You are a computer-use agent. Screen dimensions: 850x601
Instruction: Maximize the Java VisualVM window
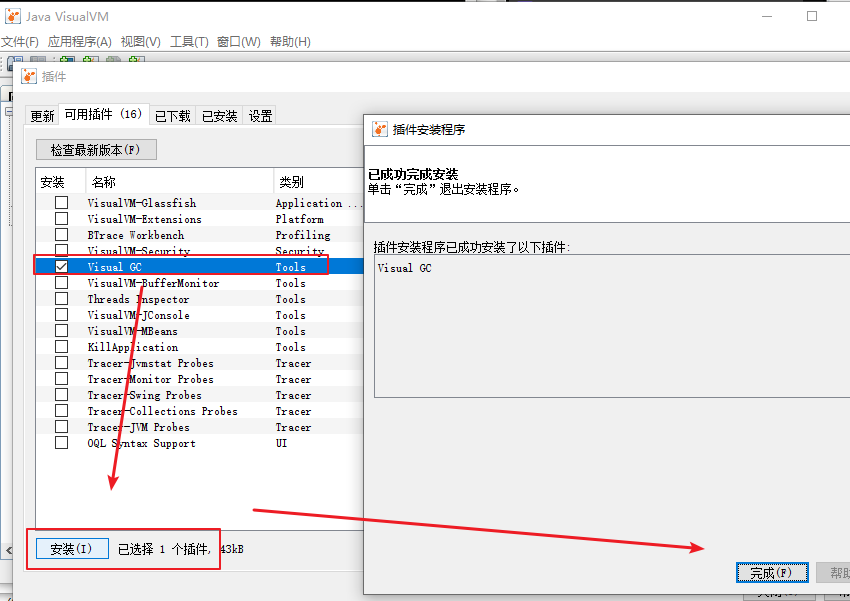pos(812,16)
